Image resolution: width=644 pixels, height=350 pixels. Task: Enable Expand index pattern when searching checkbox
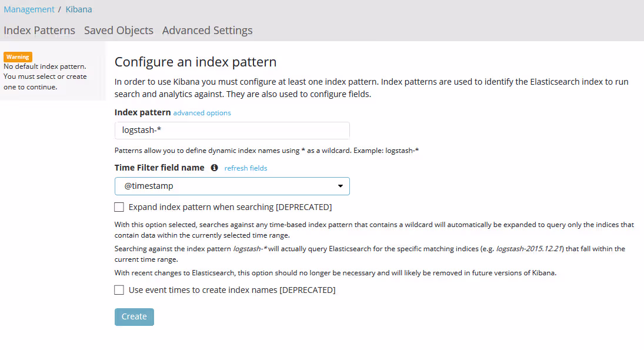pyautogui.click(x=119, y=207)
